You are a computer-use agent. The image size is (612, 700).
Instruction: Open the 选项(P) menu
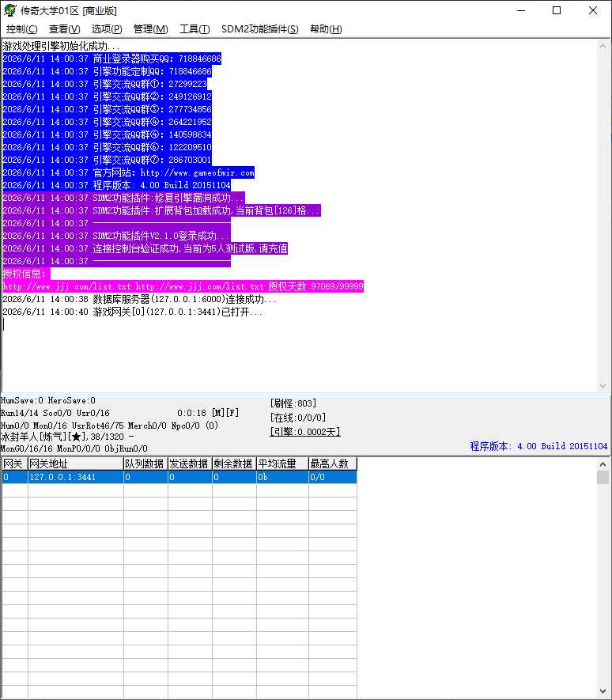pyautogui.click(x=107, y=29)
